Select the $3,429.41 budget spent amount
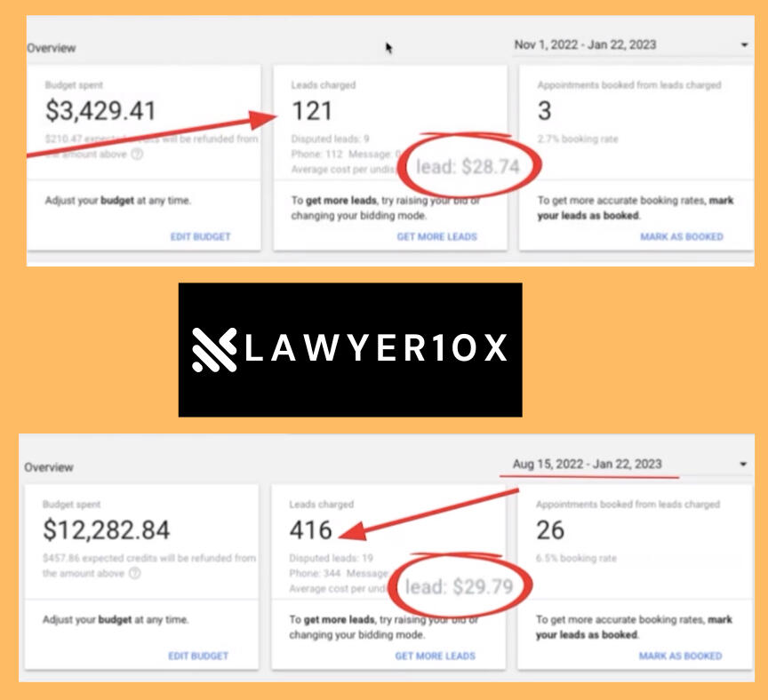The image size is (768, 700). click(x=100, y=111)
